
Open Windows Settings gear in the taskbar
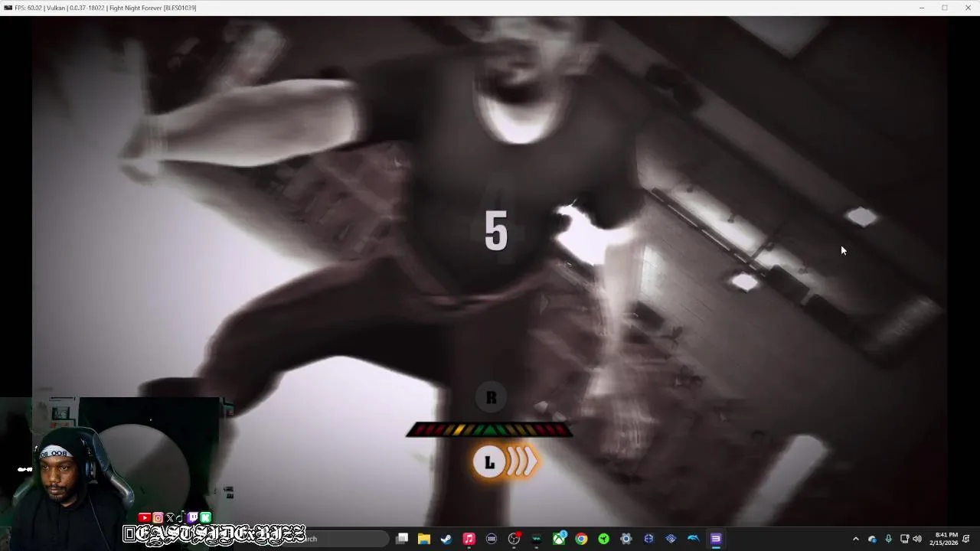pos(626,539)
